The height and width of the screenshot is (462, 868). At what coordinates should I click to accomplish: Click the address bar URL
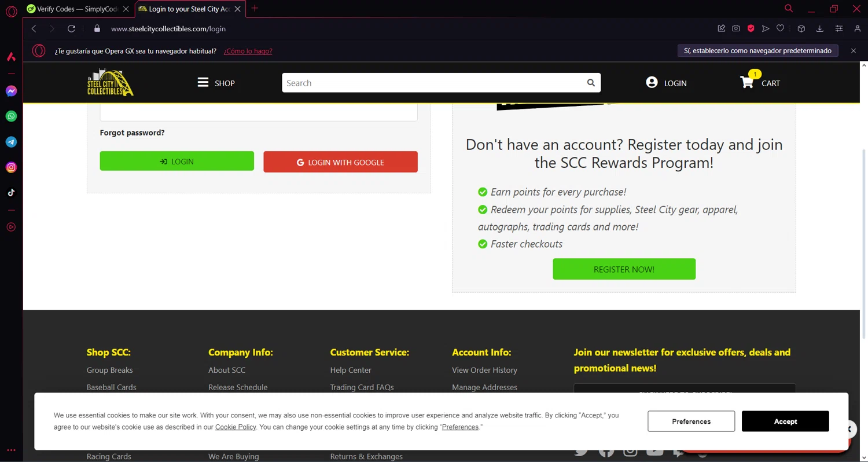(168, 28)
